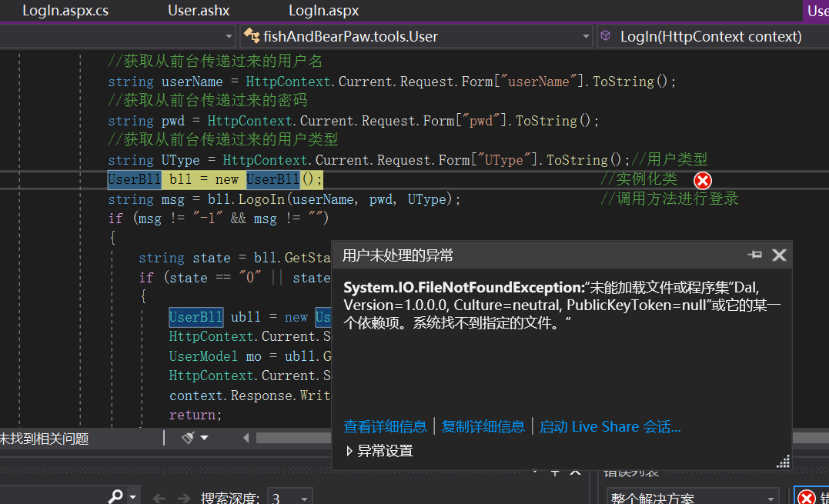Click the 复制详细信息 link
829x504 pixels.
483,426
